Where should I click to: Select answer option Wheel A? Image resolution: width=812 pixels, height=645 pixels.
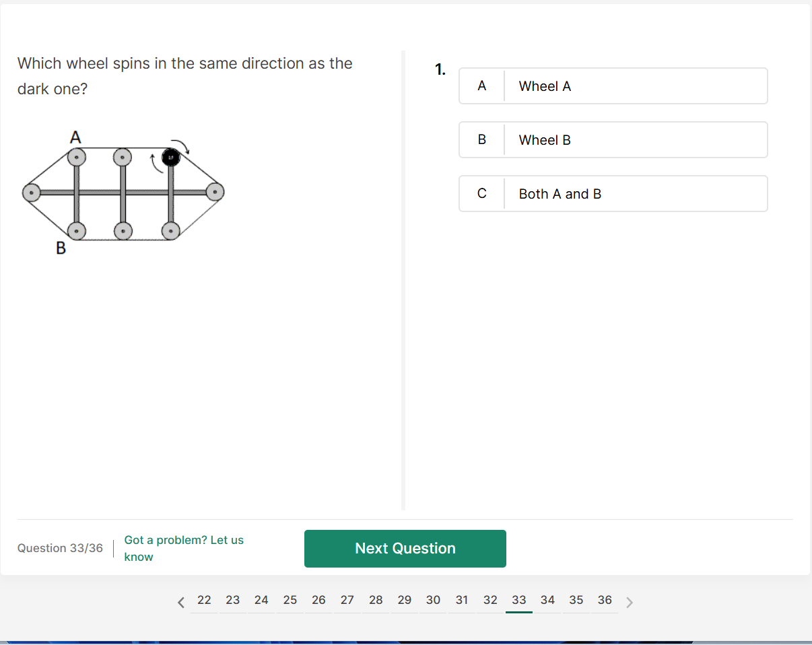point(613,86)
